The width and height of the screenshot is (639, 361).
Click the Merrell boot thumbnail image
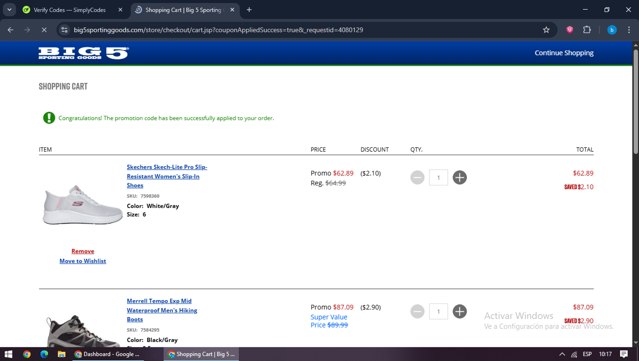[83, 331]
